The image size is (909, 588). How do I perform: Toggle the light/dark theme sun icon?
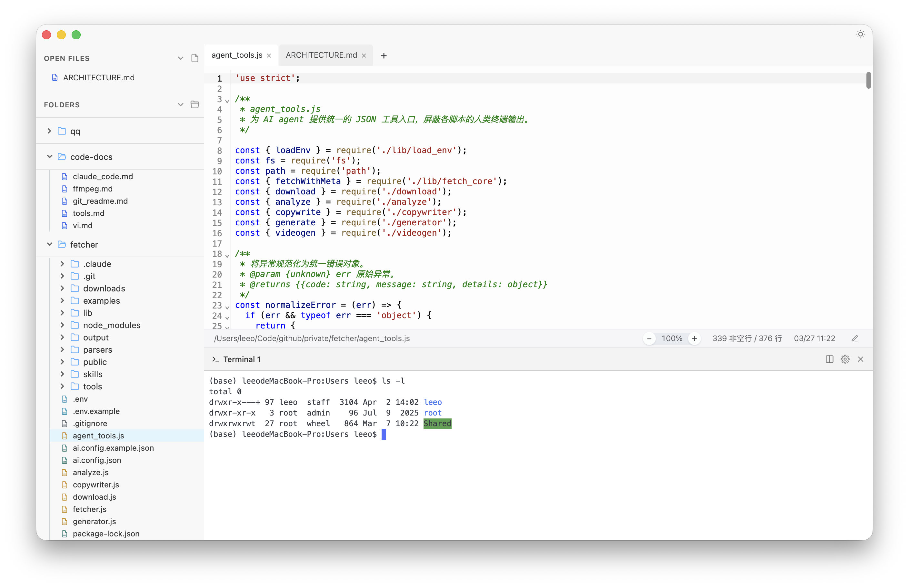(x=860, y=34)
